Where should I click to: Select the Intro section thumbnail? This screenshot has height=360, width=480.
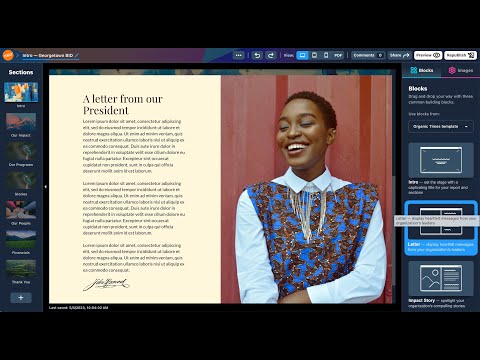[21, 92]
